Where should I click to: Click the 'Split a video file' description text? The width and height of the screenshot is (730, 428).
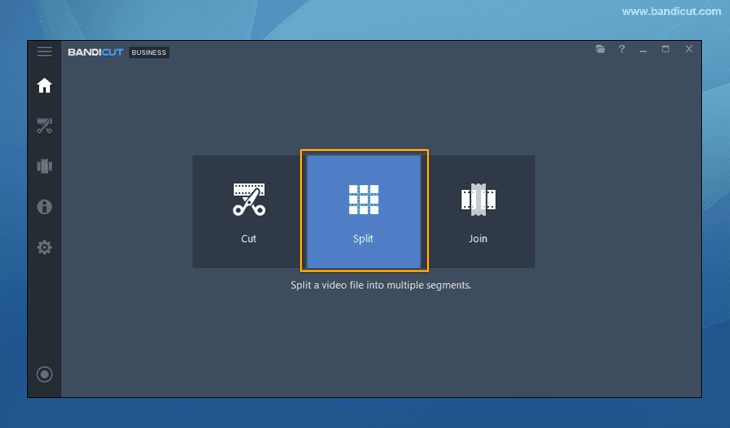point(381,285)
